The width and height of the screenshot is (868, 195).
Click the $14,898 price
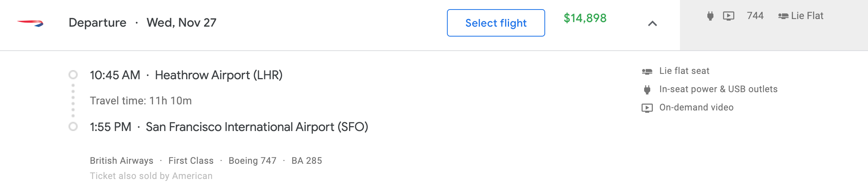(x=585, y=18)
